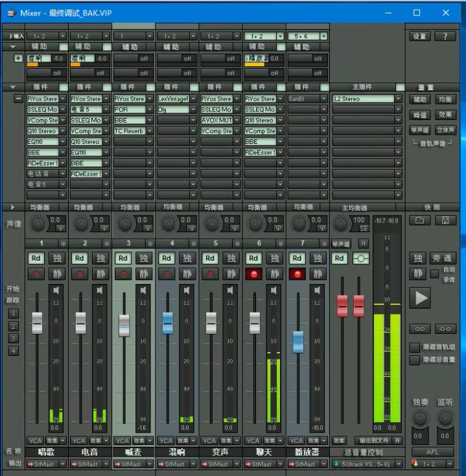
Task: Open channel 1 StMast output dropdown
Action: coord(62,464)
